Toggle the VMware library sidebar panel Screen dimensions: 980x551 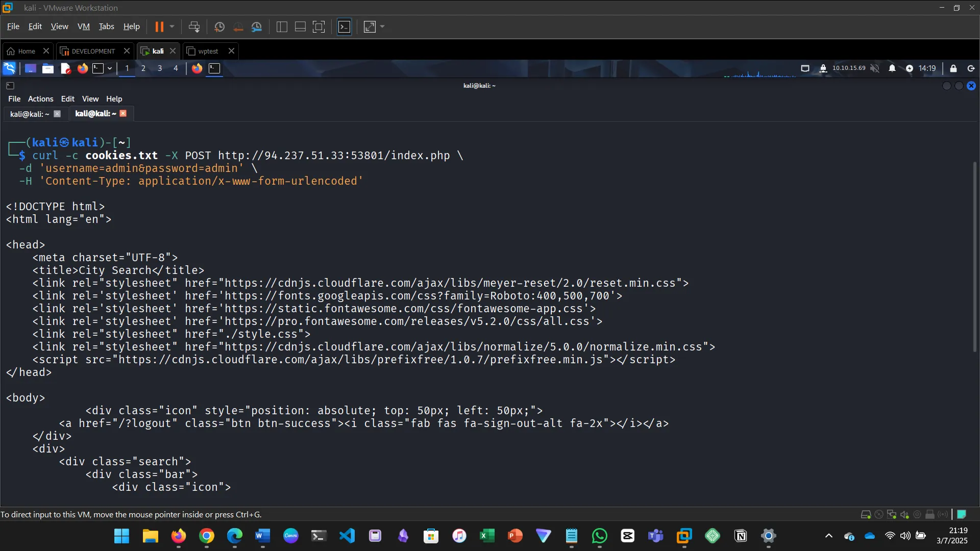point(282,27)
